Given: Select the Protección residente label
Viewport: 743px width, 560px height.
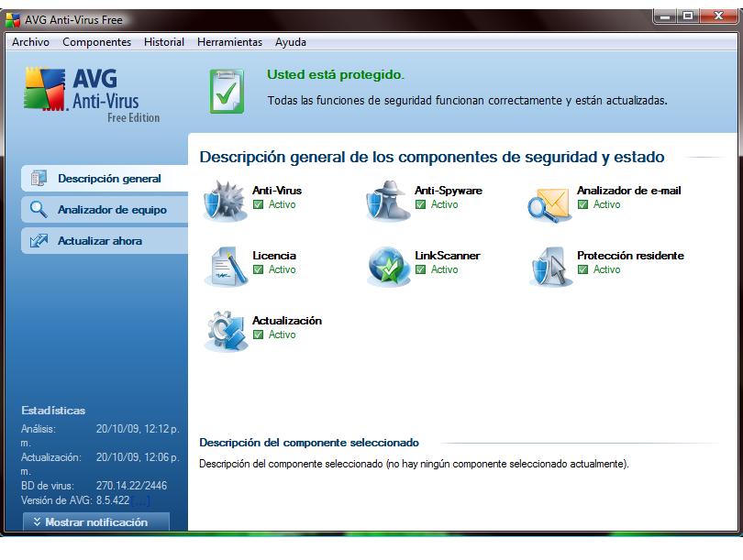Looking at the screenshot, I should (630, 256).
